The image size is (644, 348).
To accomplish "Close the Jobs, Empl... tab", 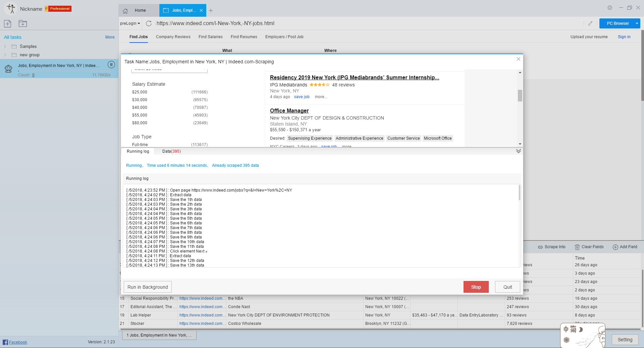I will tap(201, 10).
